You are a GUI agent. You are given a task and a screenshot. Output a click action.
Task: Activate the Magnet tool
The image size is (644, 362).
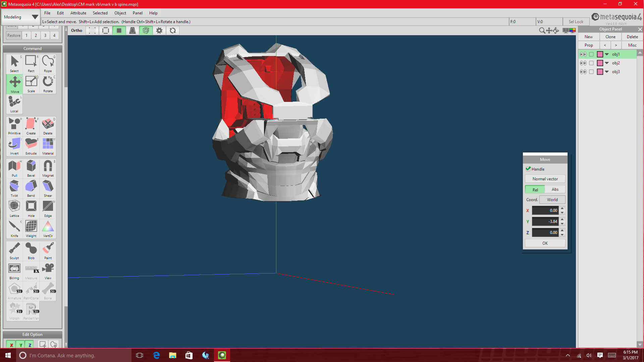[48, 168]
